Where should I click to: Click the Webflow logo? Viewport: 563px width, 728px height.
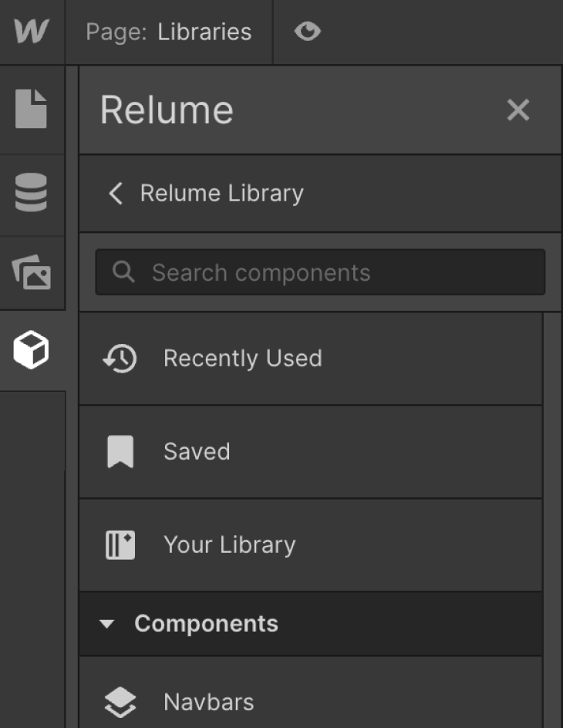(x=32, y=32)
